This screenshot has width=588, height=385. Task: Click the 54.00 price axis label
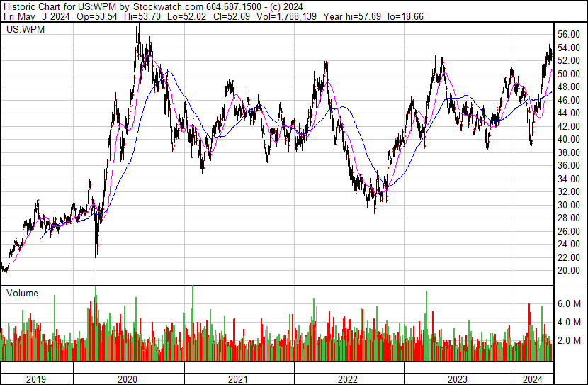tap(568, 48)
